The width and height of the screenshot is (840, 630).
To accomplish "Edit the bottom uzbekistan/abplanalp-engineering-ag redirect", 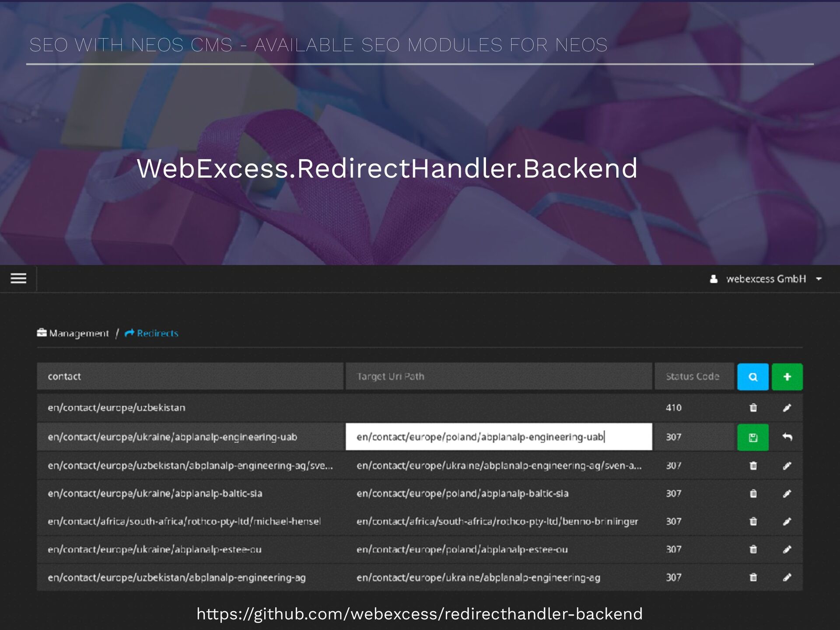I will tap(787, 577).
